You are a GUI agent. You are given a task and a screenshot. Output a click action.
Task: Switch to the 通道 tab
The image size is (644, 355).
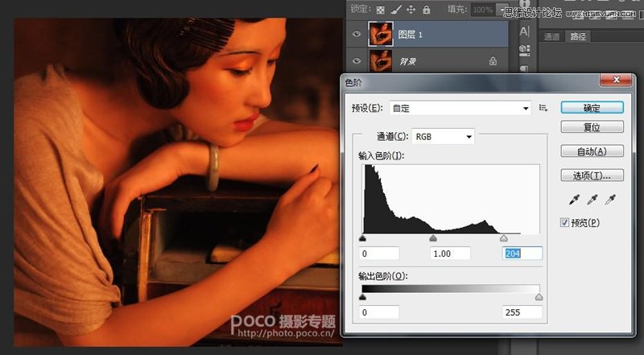pyautogui.click(x=551, y=36)
